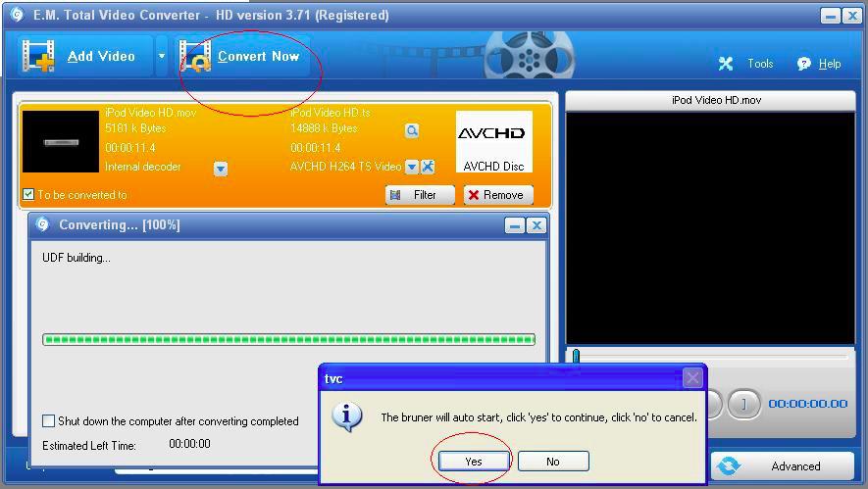Click the Help question bubble icon
Image resolution: width=868 pixels, height=489 pixels.
[x=804, y=64]
